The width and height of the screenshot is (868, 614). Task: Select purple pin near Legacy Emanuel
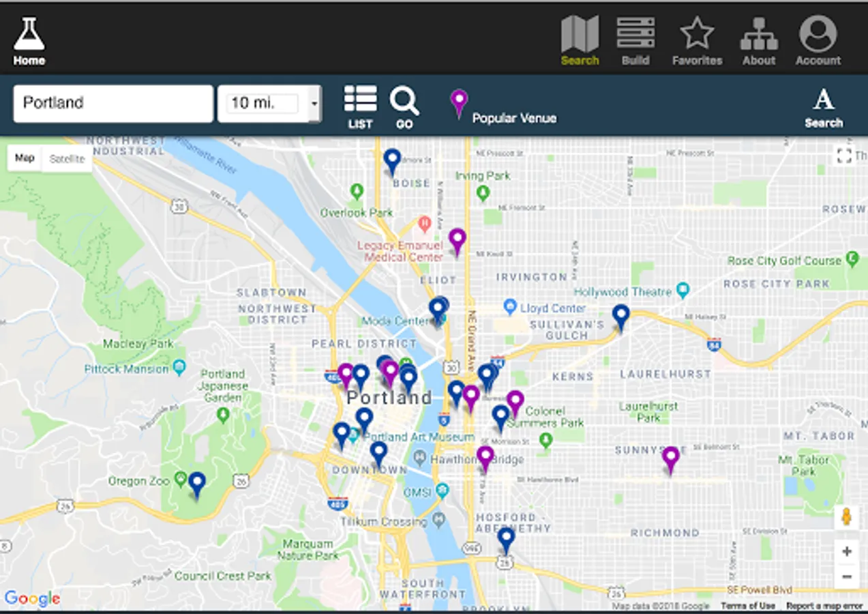click(x=458, y=242)
